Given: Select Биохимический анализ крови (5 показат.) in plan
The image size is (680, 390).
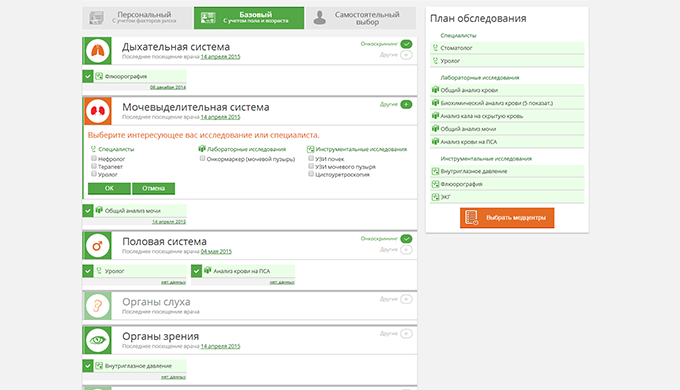Looking at the screenshot, I should click(507, 103).
